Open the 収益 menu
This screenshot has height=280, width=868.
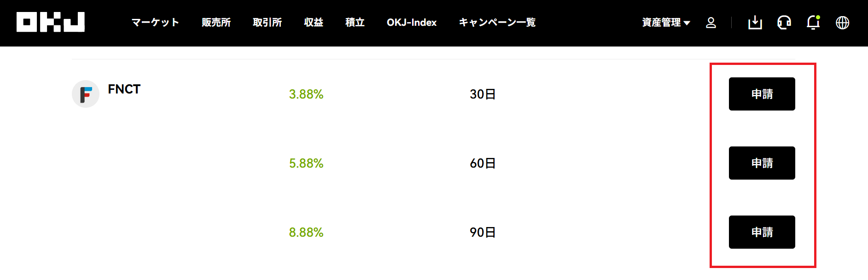(x=314, y=22)
